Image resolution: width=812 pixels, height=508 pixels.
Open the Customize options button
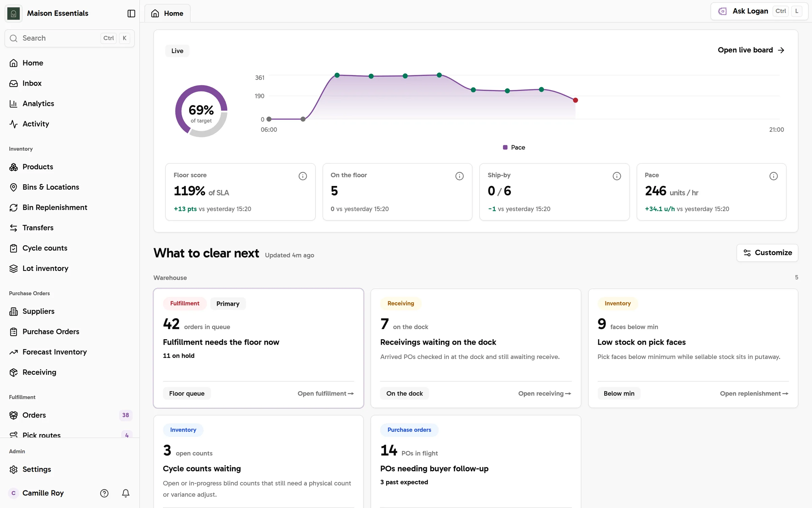767,253
